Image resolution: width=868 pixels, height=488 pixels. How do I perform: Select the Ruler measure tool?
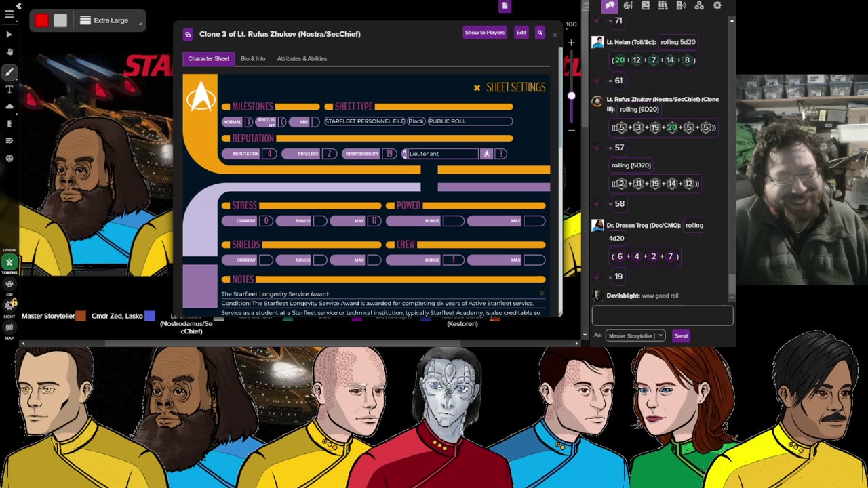(x=9, y=124)
